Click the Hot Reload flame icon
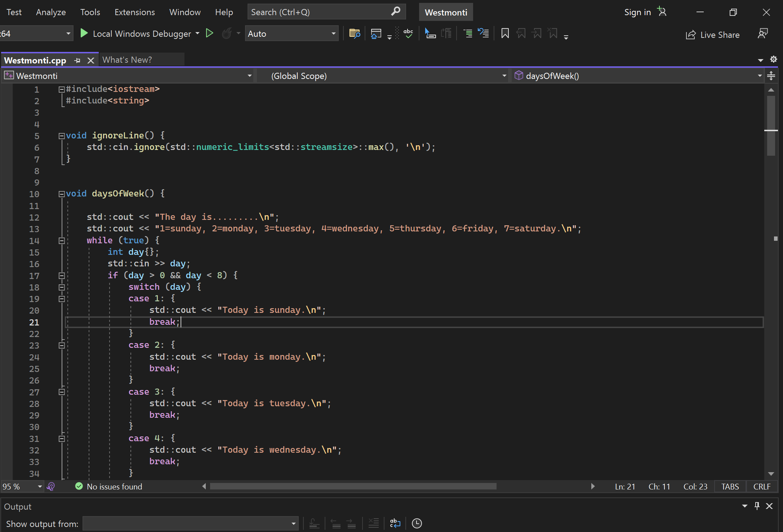The image size is (783, 532). (x=227, y=33)
